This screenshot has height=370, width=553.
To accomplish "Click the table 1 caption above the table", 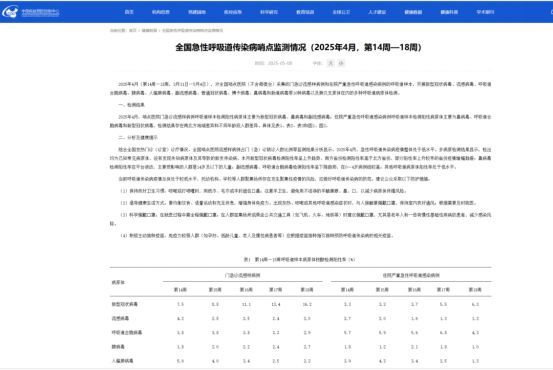I will coord(299,259).
